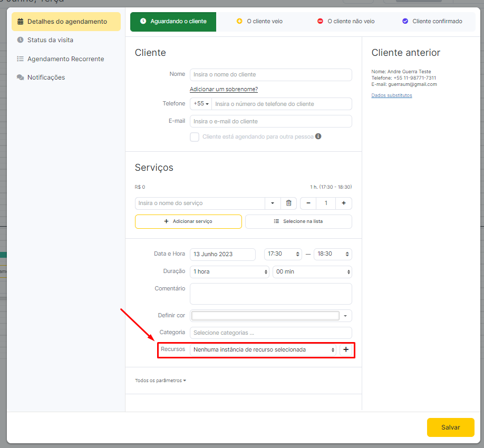Add a resource with plus button
Viewport: 484px width, 448px height.
click(346, 349)
